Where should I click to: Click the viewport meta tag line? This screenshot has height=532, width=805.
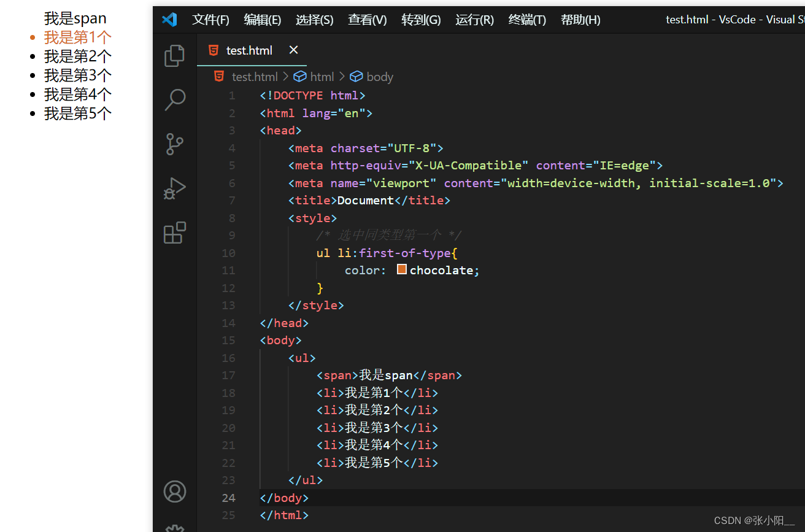[x=536, y=183]
